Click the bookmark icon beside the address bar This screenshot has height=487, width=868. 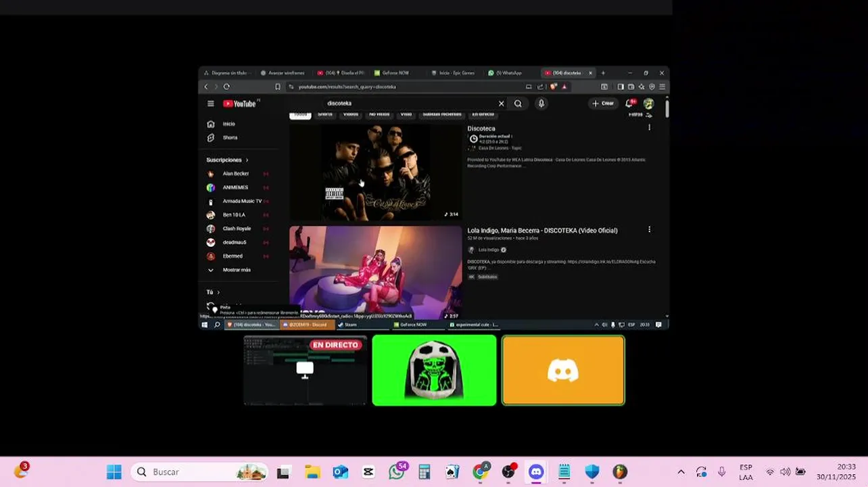(x=277, y=87)
